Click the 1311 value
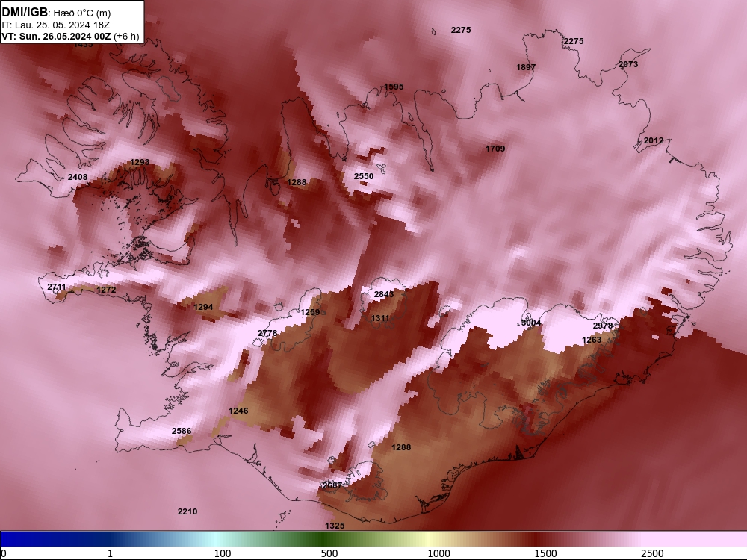The height and width of the screenshot is (560, 747). 380,318
